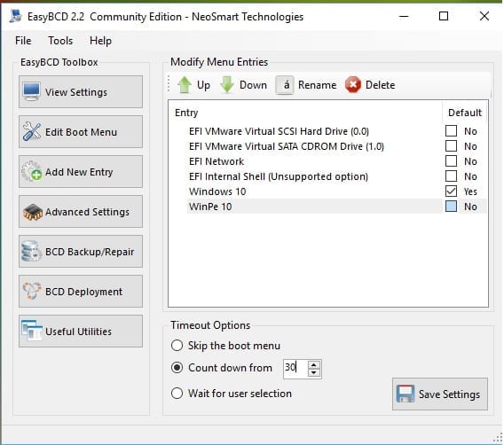Click the green Up arrow icon
Viewport: 504px width, 445px height.
tap(185, 85)
